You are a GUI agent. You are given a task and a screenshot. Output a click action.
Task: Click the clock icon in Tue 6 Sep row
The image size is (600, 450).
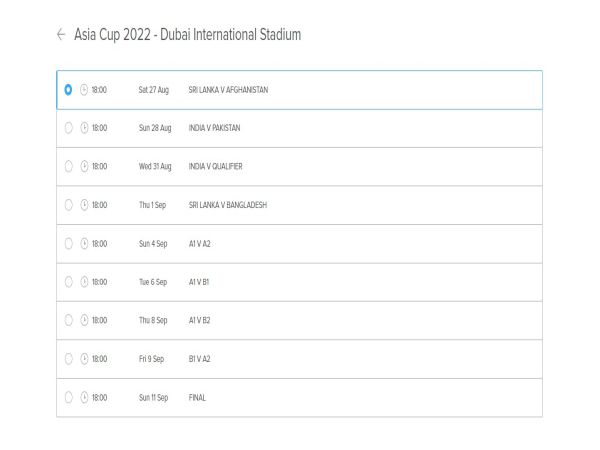click(84, 282)
